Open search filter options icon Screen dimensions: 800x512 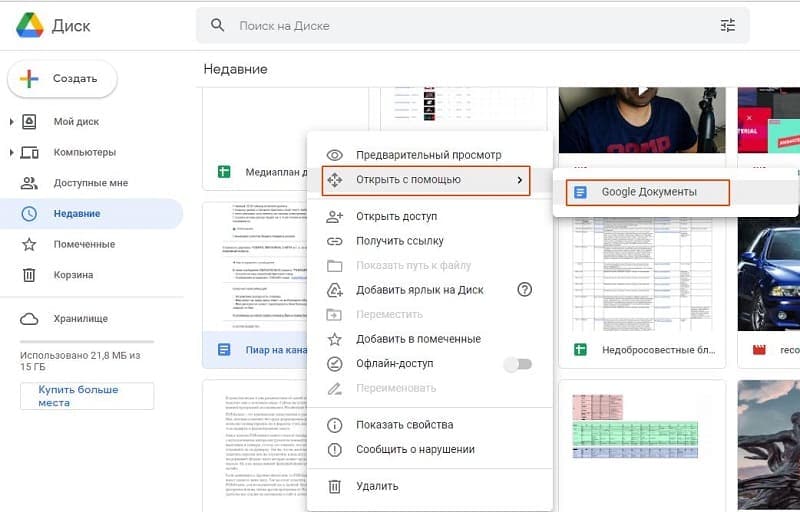[x=728, y=25]
